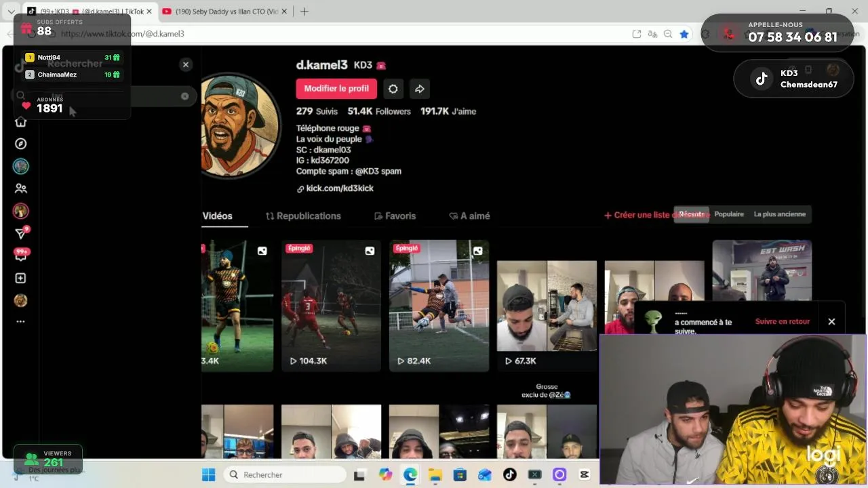
Task: Open the video with 67.3K views
Action: pos(547,306)
